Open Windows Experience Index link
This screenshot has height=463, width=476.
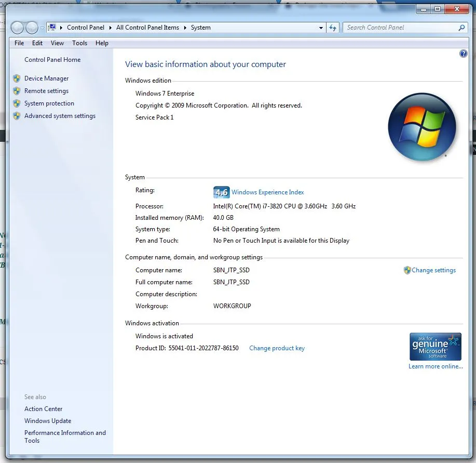pos(267,192)
